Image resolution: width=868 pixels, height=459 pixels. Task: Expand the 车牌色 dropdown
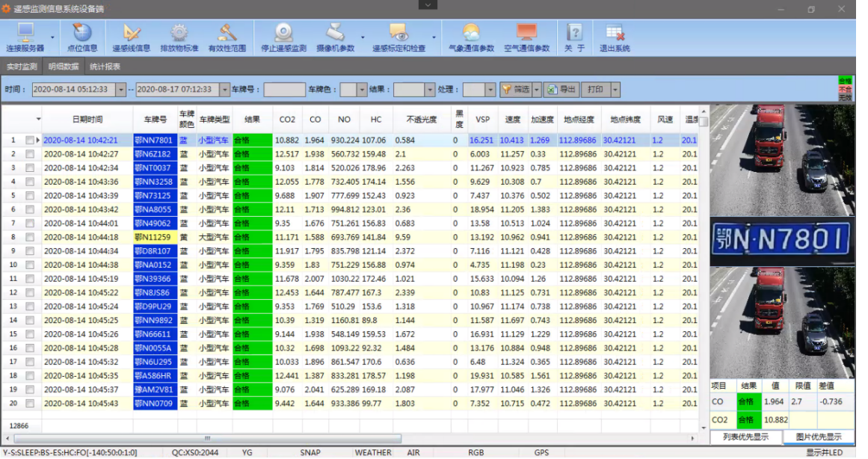[362, 90]
